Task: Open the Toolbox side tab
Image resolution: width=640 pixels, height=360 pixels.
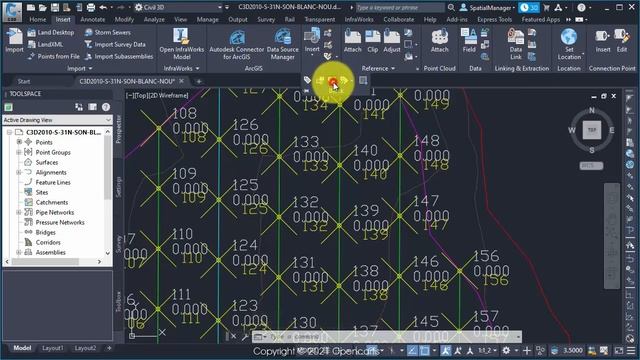Action: pyautogui.click(x=119, y=302)
